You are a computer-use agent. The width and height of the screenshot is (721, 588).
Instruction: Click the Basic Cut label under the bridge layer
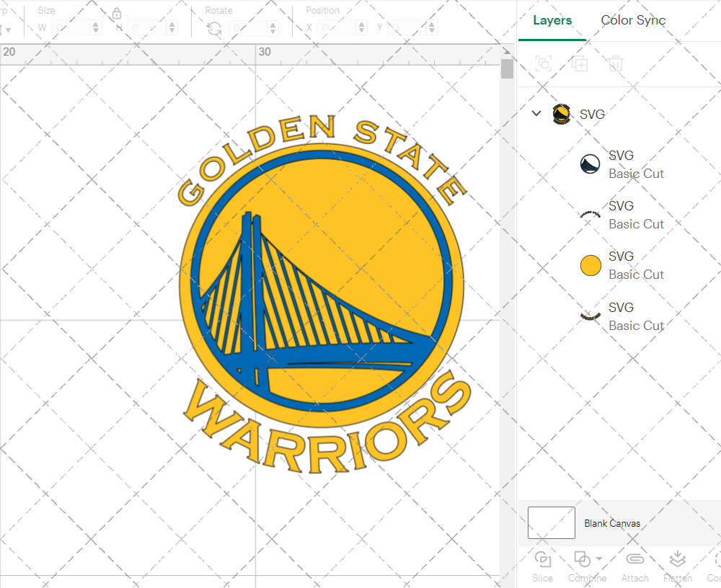(x=636, y=174)
